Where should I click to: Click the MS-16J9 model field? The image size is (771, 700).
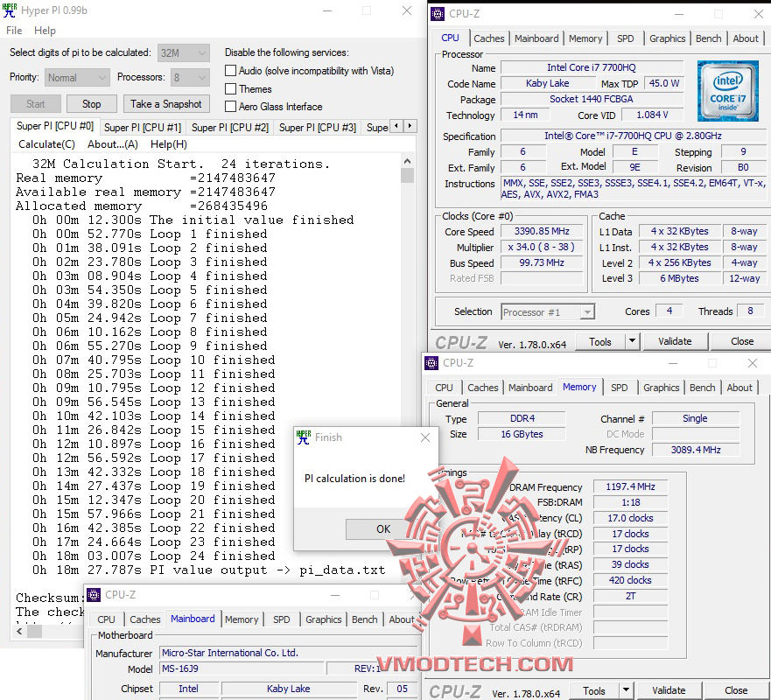[242, 668]
